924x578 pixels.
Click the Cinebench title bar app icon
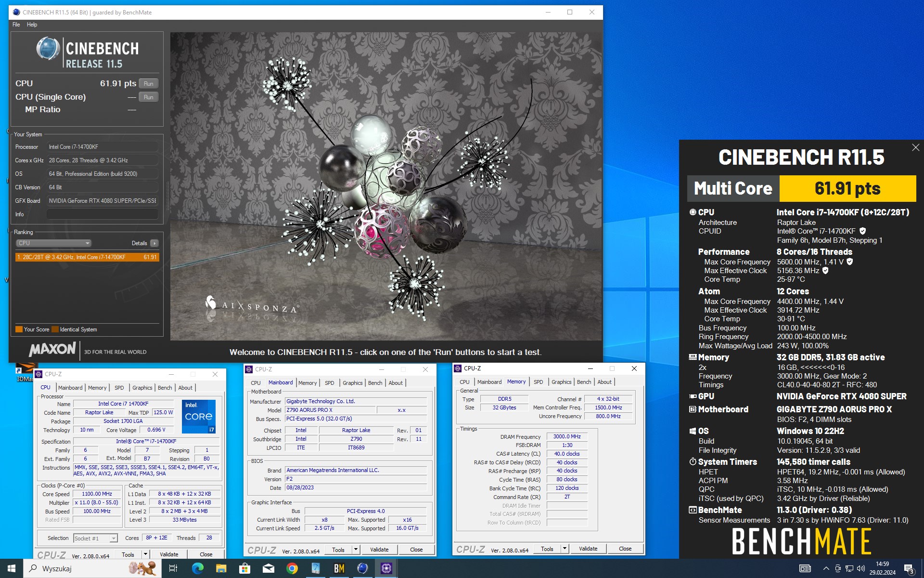coord(16,12)
